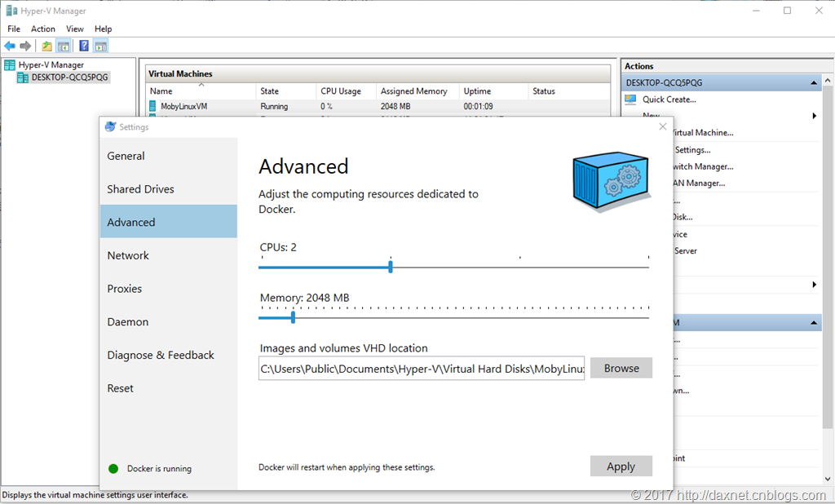Image resolution: width=835 pixels, height=504 pixels.
Task: Click the Up folder toolbar icon
Action: click(46, 46)
